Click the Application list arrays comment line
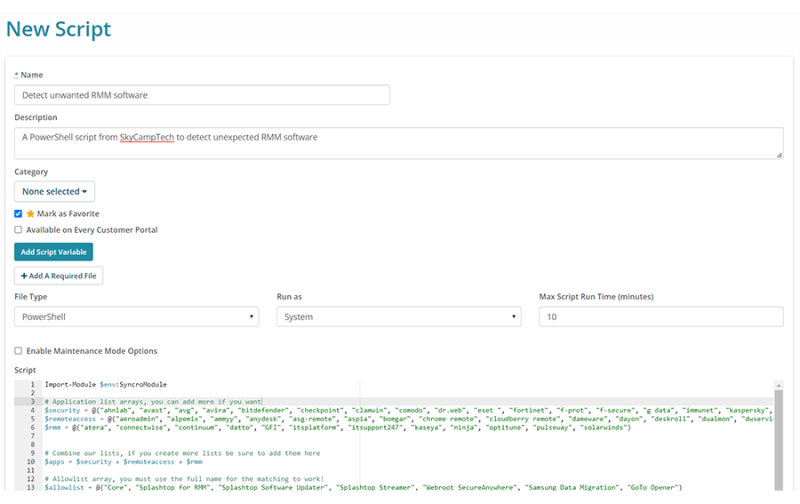Image resolution: width=800 pixels, height=504 pixels. click(153, 402)
